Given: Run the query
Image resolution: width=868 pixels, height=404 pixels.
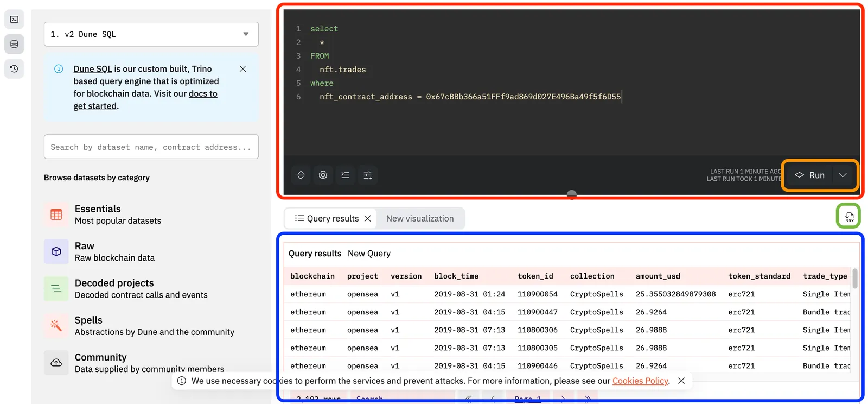Looking at the screenshot, I should pos(809,175).
